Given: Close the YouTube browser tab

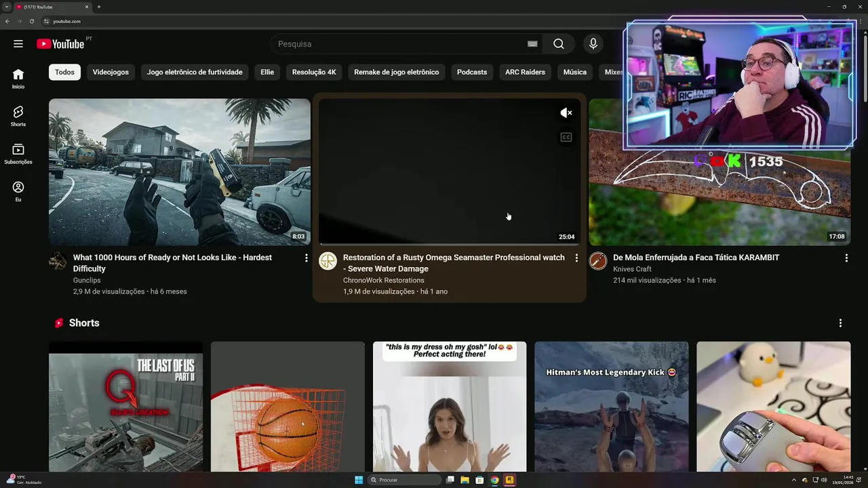Looking at the screenshot, I should pyautogui.click(x=87, y=7).
